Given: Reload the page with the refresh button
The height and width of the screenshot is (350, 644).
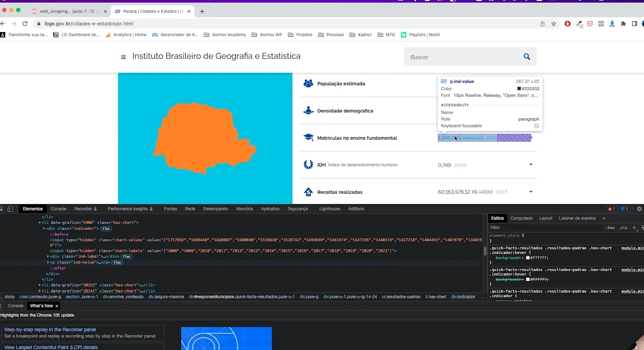Looking at the screenshot, I should 25,24.
